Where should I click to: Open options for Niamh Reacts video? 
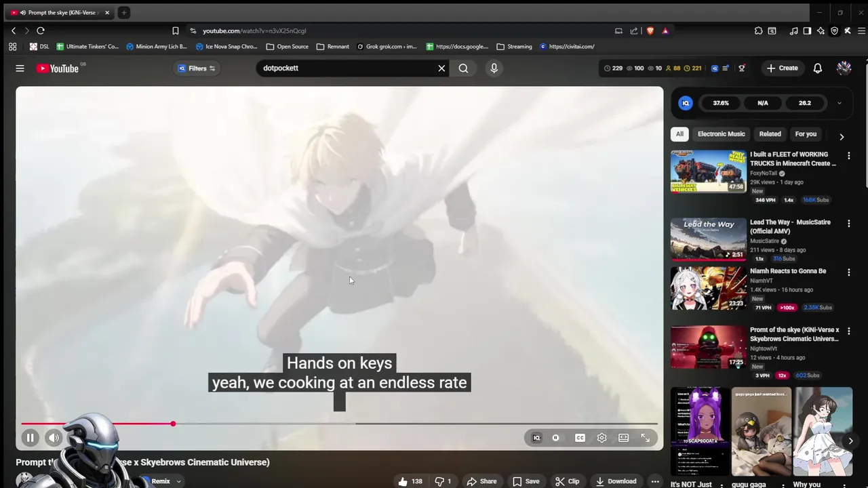click(848, 272)
